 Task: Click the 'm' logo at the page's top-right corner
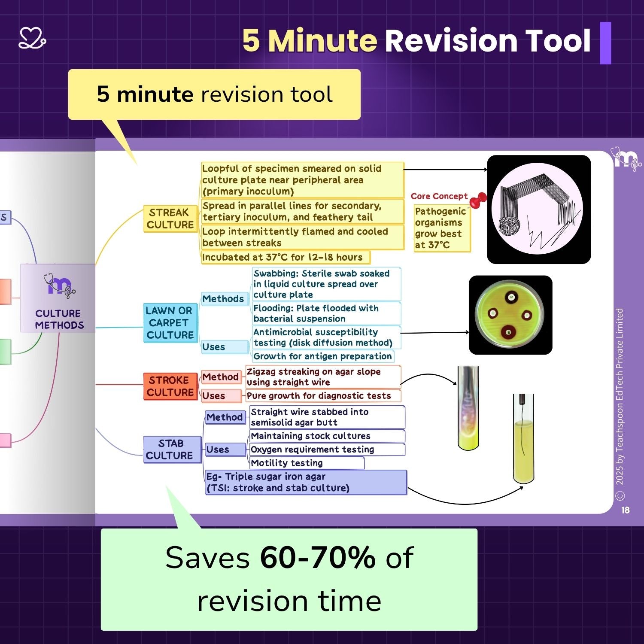[x=626, y=159]
